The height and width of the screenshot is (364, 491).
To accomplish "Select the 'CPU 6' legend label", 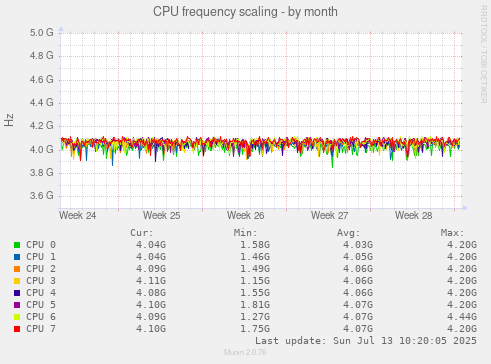I will [41, 317].
